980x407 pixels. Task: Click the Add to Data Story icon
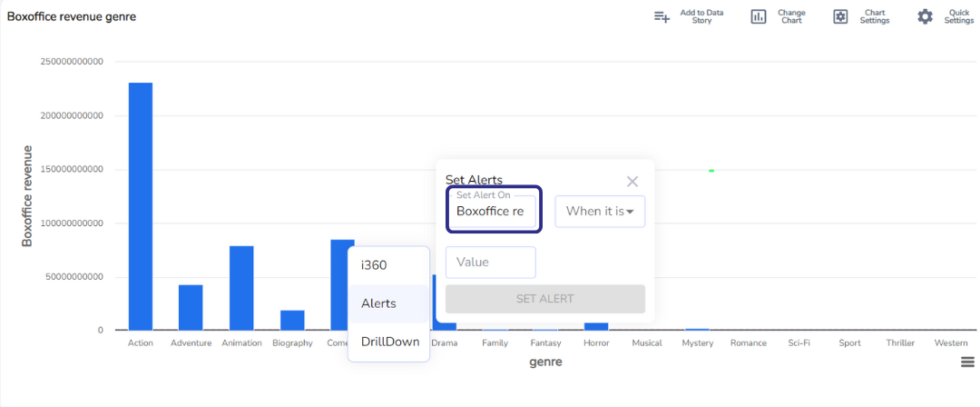tap(661, 17)
